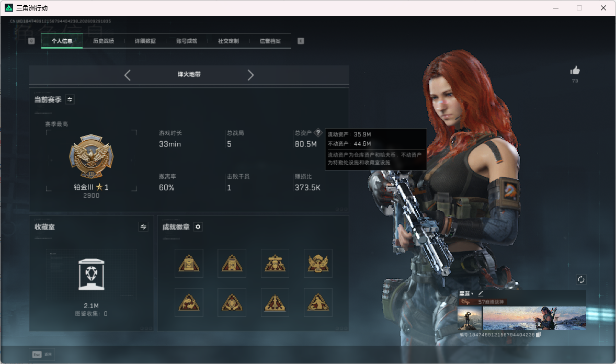Screen dimensions: 616x364
Task: Switch to the 账号成就 tab
Action: click(187, 41)
